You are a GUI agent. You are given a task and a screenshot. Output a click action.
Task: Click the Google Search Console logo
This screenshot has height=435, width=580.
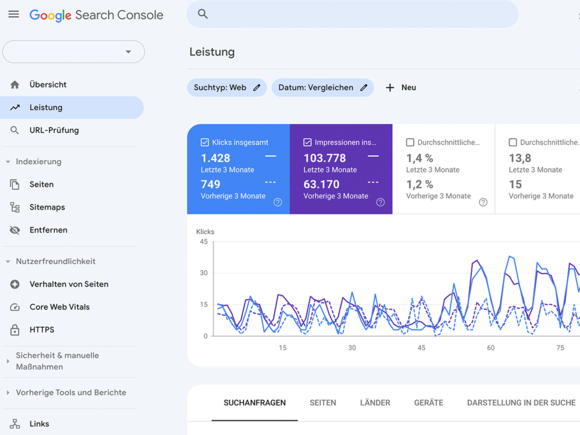96,15
